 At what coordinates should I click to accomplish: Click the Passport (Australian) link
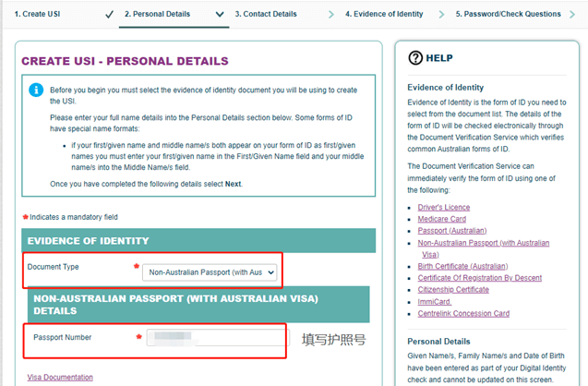pos(452,231)
